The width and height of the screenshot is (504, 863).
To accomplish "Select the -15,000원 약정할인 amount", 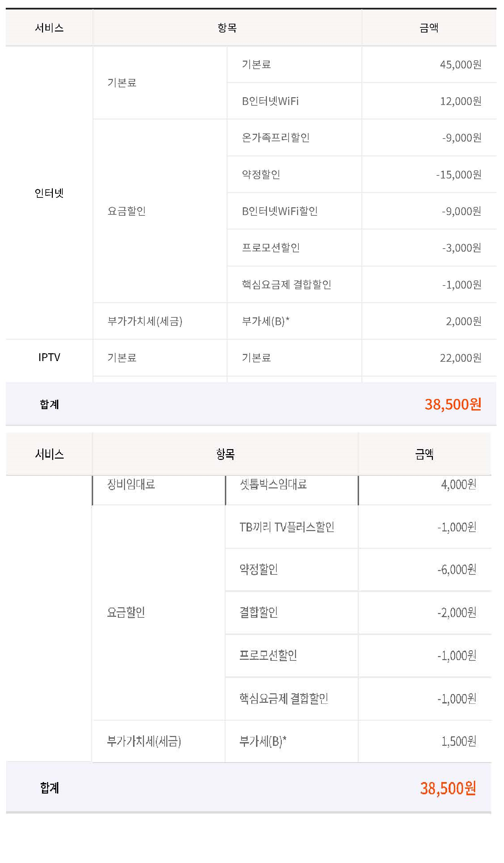I will tap(459, 175).
